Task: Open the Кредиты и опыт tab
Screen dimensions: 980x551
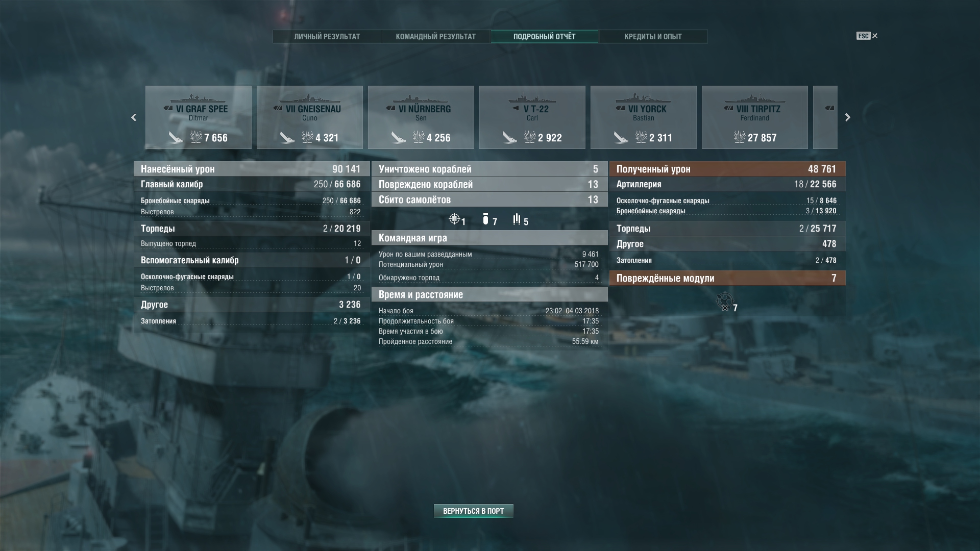Action: pyautogui.click(x=653, y=37)
